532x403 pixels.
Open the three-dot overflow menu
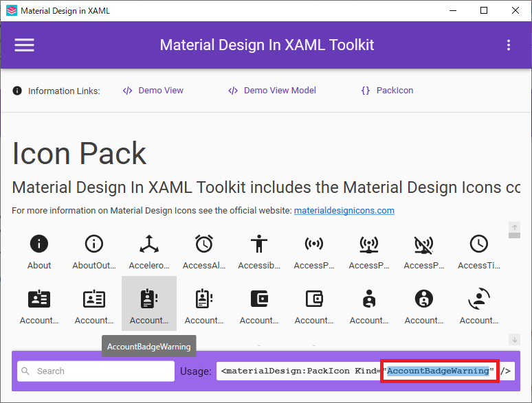point(508,45)
